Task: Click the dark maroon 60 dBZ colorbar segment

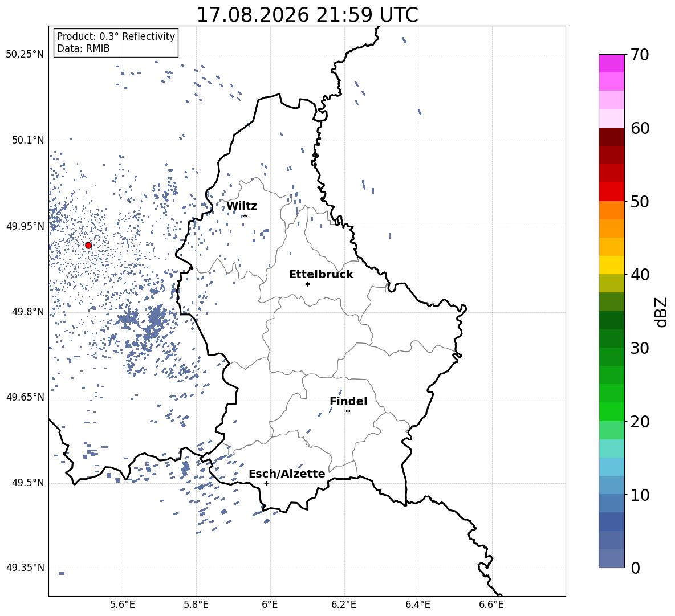Action: (x=611, y=137)
